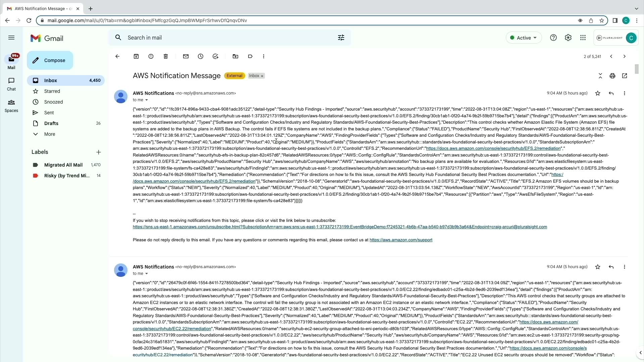
Task: Star the first AWS Notifications message
Action: pos(598,93)
